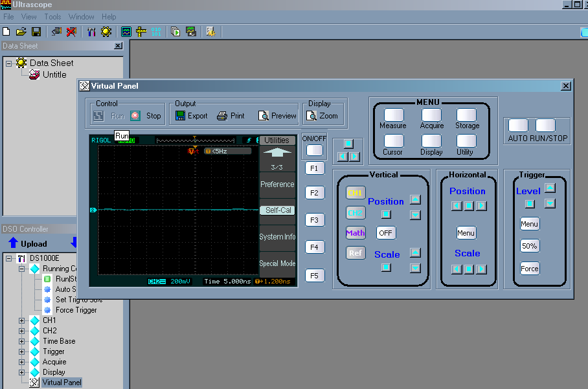The width and height of the screenshot is (588, 389).
Task: Click the Save floppy disk toolbar icon
Action: coord(36,31)
